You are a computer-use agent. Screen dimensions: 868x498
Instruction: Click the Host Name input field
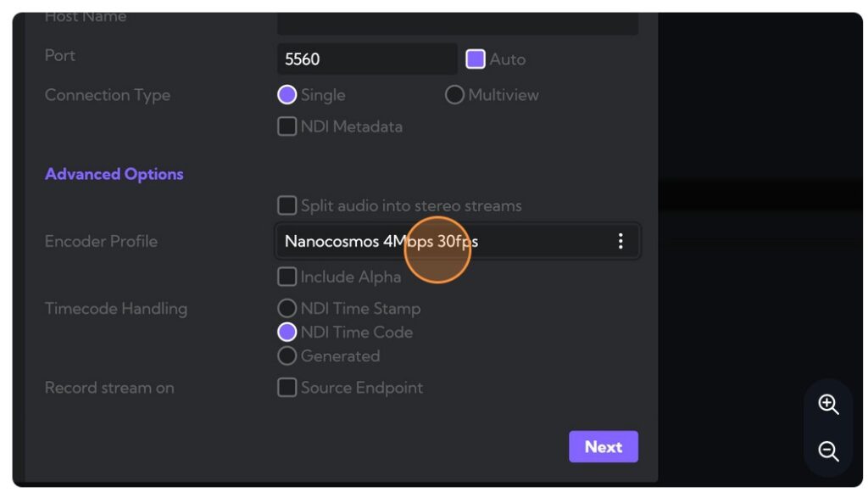point(457,22)
